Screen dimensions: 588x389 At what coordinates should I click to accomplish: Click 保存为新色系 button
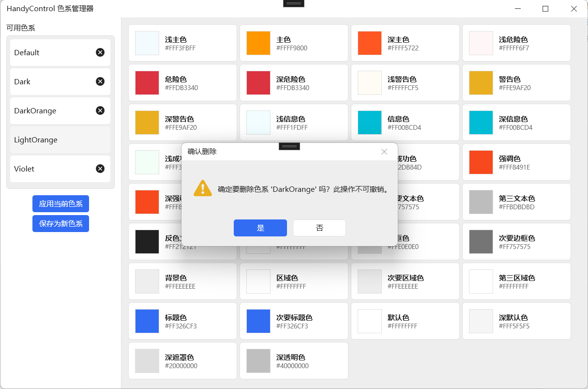coord(60,224)
